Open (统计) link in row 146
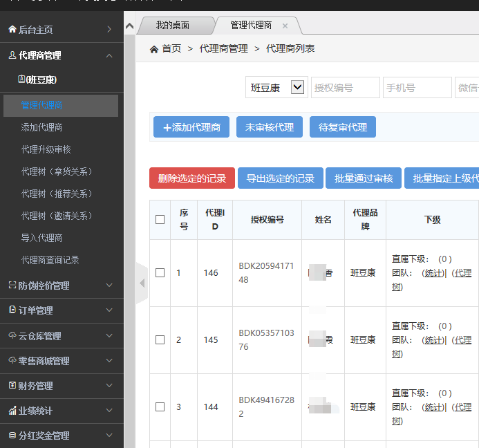This screenshot has width=479, height=448. click(x=433, y=273)
